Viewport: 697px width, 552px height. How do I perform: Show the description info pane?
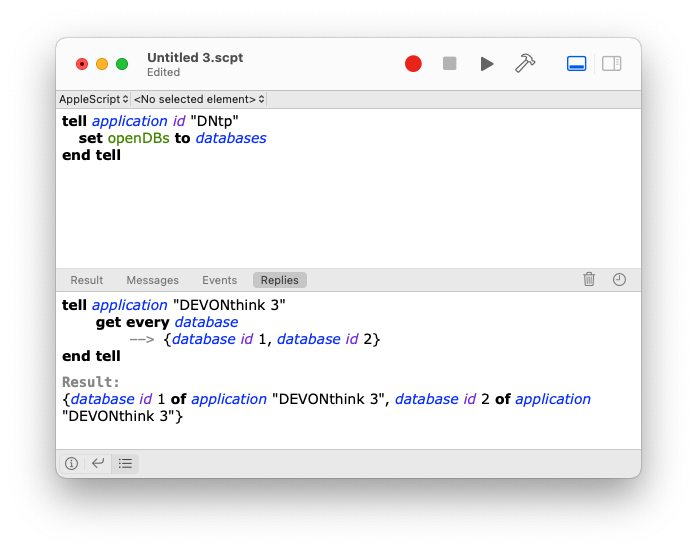click(71, 463)
